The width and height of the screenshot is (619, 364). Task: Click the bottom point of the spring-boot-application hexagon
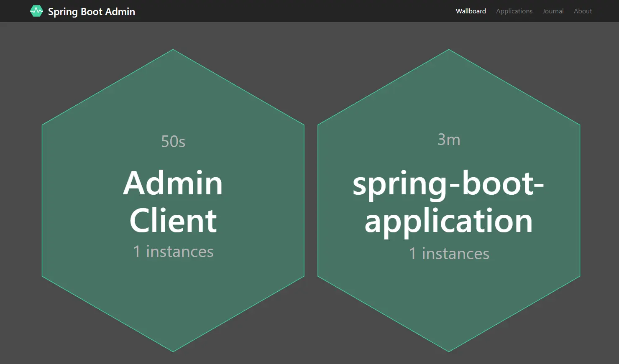pos(449,351)
